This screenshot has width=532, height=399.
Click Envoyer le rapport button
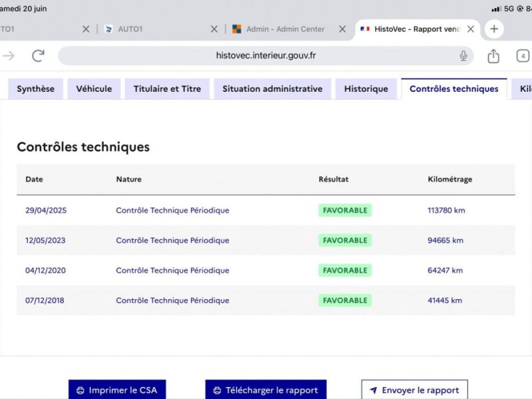(x=414, y=390)
